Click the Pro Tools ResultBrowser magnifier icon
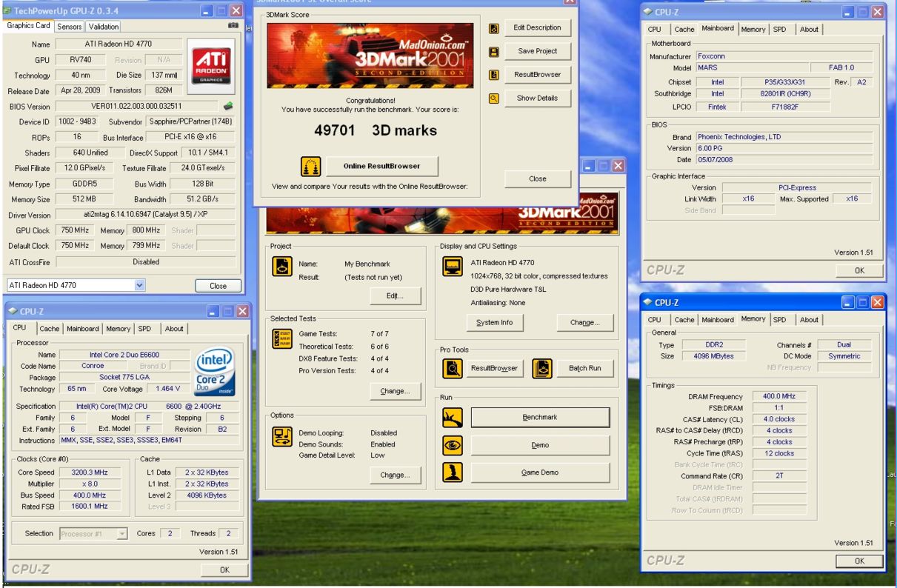This screenshot has height=588, width=897. point(452,367)
